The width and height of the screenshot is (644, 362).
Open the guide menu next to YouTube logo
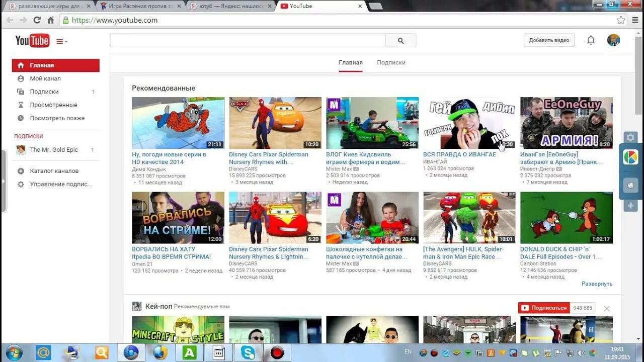pos(61,41)
